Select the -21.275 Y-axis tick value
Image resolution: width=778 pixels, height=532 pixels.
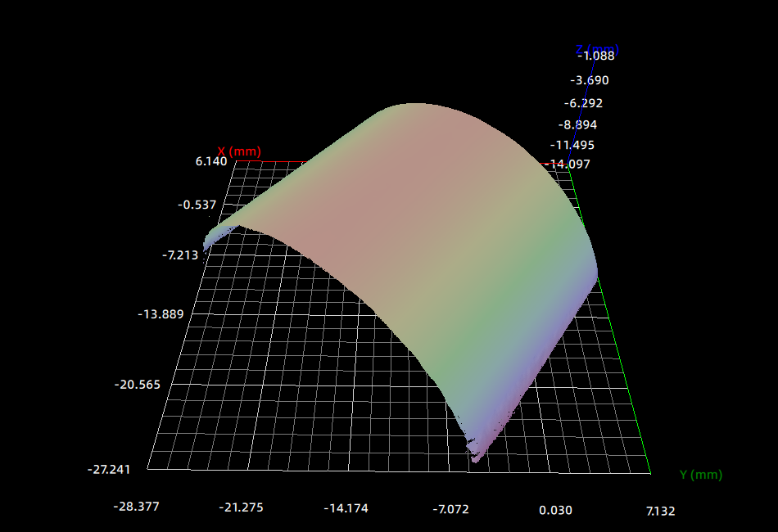coord(241,507)
